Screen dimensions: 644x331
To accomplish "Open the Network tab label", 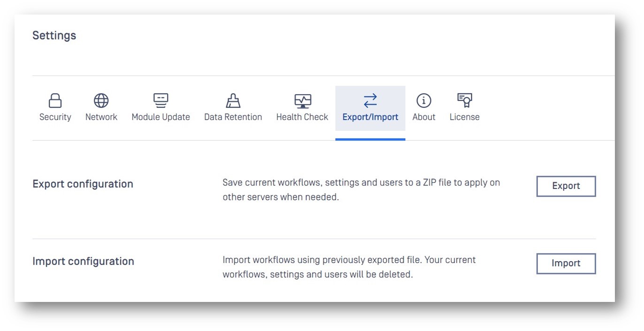I will (x=101, y=117).
